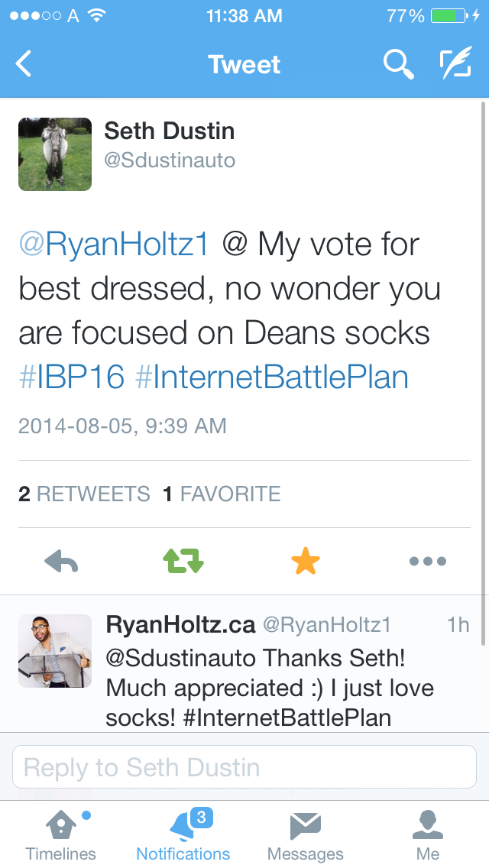
Task: Focus the Reply to Seth Dustin field
Action: (x=244, y=767)
